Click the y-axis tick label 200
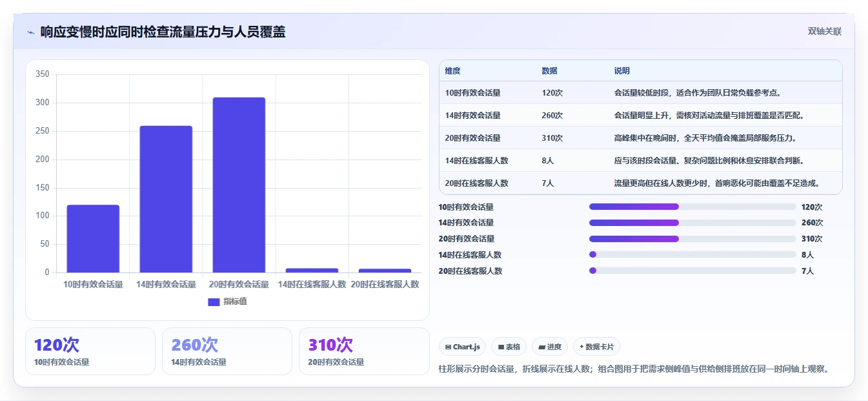Screen dimensions: 868x401 tap(43, 159)
